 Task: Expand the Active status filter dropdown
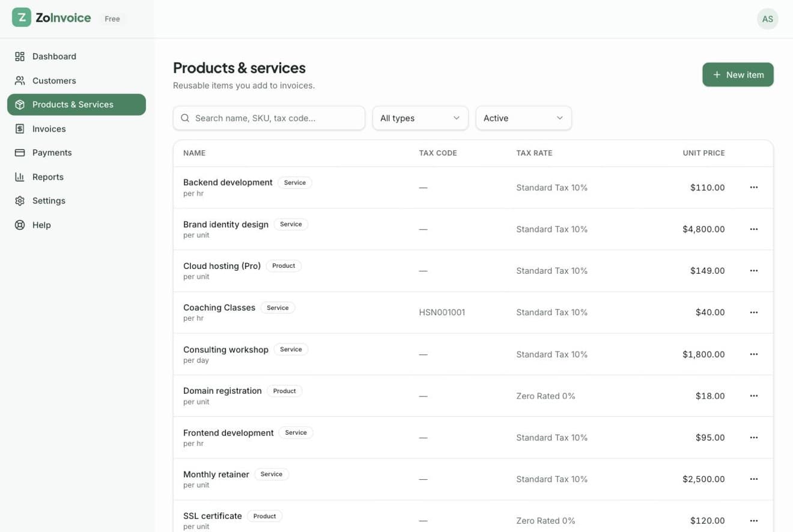524,118
